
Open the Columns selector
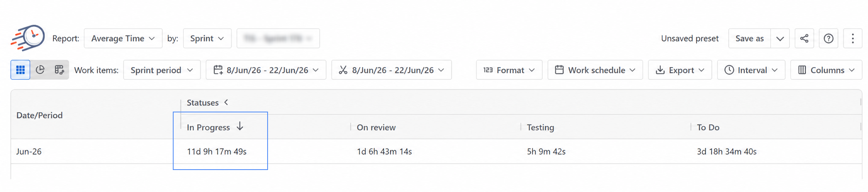[826, 70]
